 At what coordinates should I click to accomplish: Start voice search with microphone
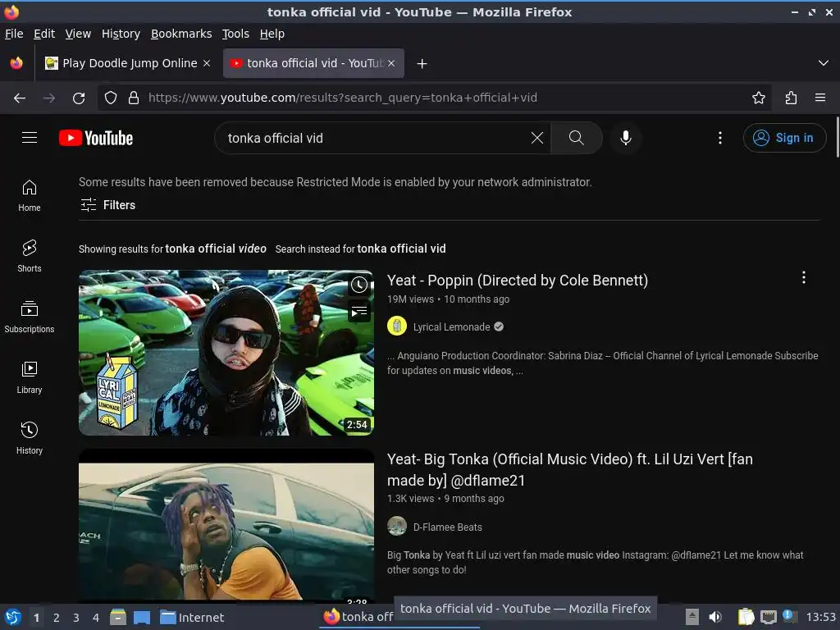(x=625, y=138)
